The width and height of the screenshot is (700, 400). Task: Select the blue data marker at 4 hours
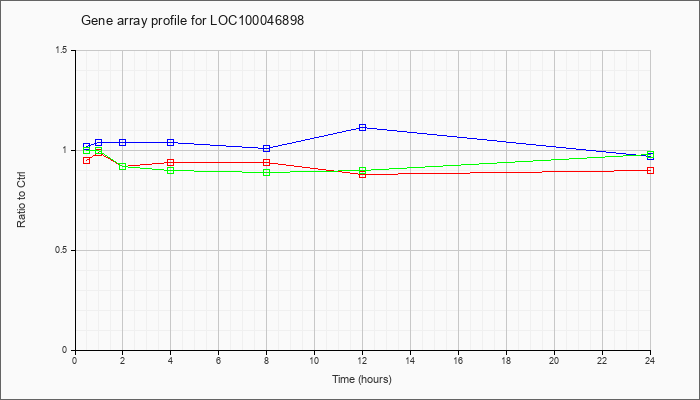171,142
